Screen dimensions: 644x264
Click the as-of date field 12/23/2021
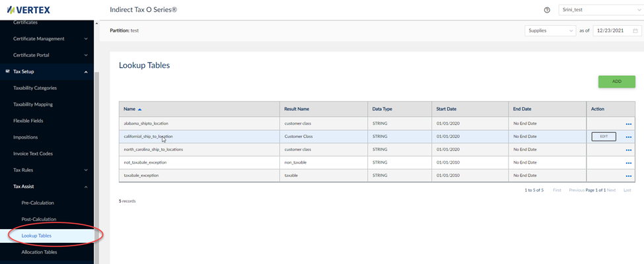[611, 30]
